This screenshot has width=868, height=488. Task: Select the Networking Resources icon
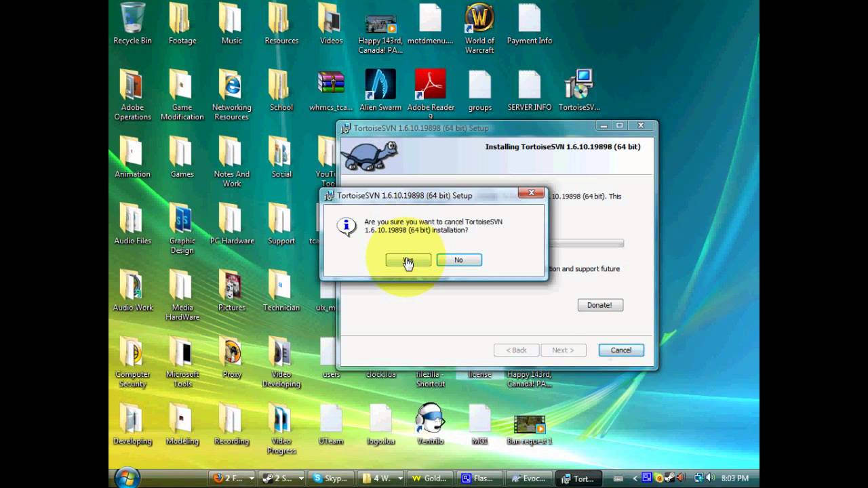[231, 95]
